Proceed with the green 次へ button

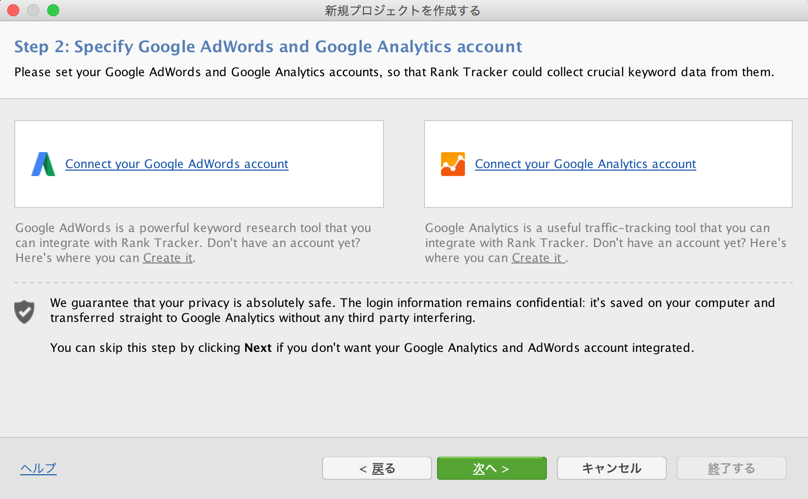pos(491,468)
